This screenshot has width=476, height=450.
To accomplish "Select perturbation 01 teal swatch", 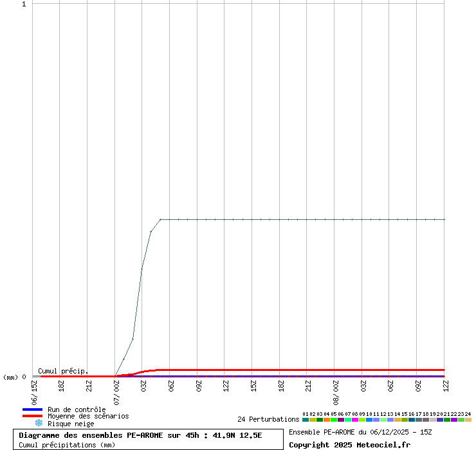I will pos(306,420).
